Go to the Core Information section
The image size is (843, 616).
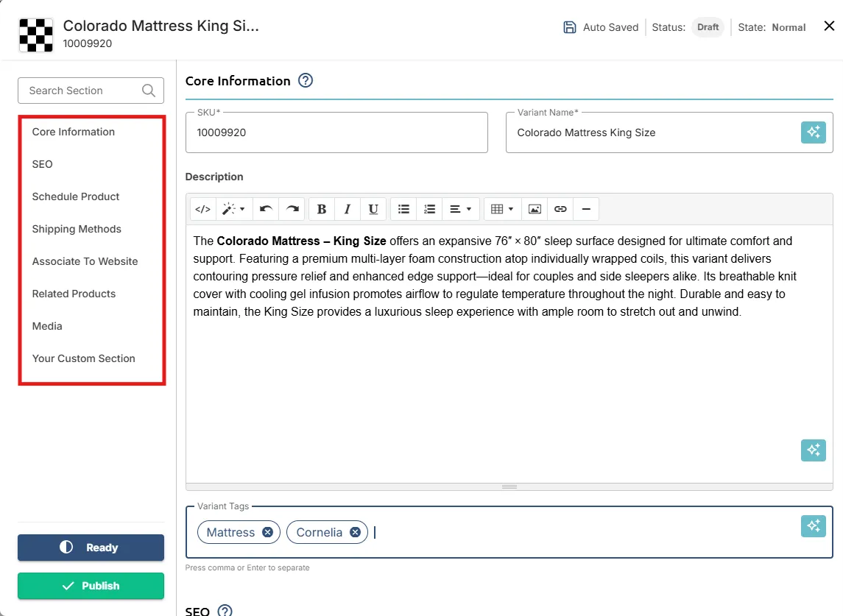(x=74, y=132)
